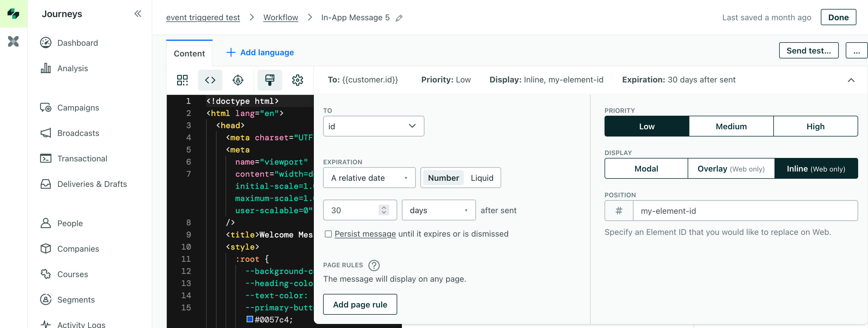Image resolution: width=868 pixels, height=328 pixels.
Task: Enable the Persist message checkbox
Action: tap(328, 234)
